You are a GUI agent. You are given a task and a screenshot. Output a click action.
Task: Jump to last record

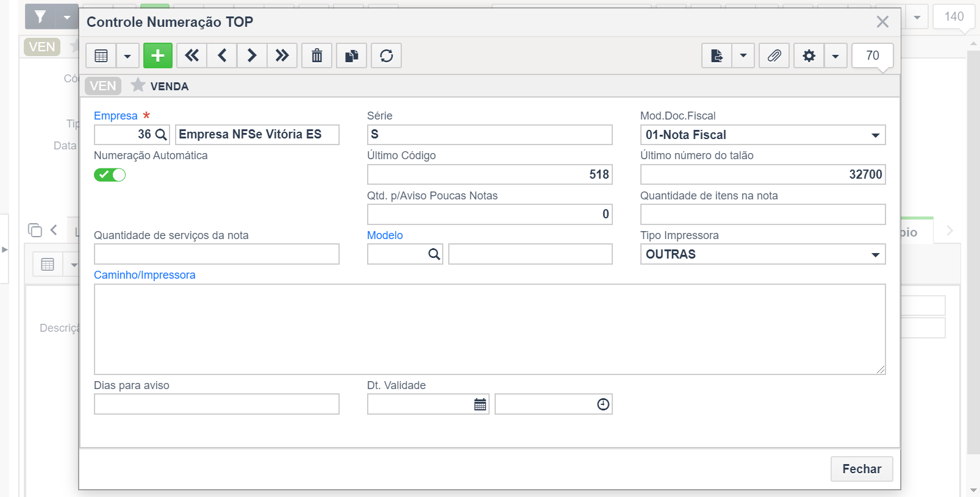[x=282, y=55]
